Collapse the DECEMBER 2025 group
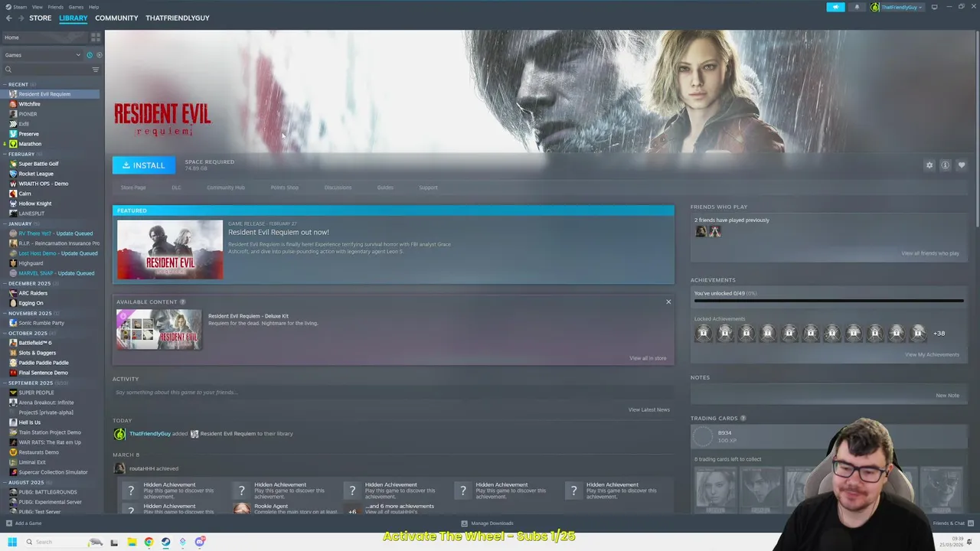Screen dimensions: 980x551 pyautogui.click(x=5, y=283)
